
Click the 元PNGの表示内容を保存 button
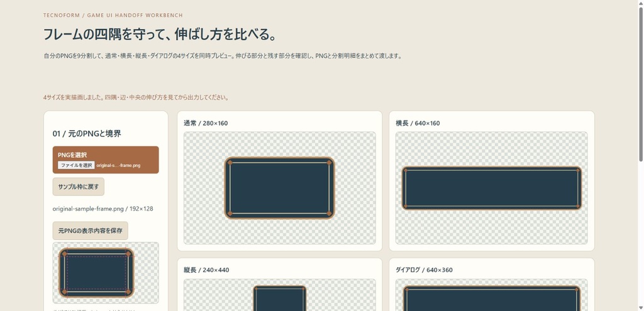[x=91, y=231]
